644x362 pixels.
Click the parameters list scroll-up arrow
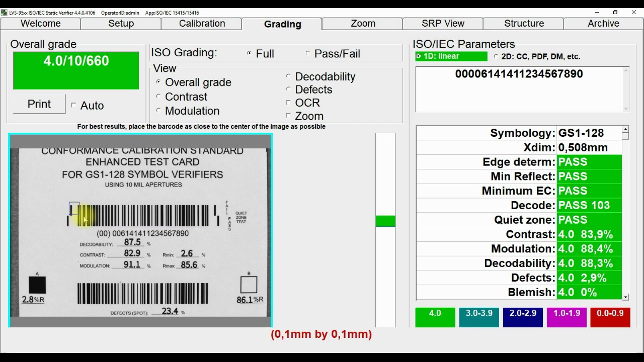click(625, 130)
